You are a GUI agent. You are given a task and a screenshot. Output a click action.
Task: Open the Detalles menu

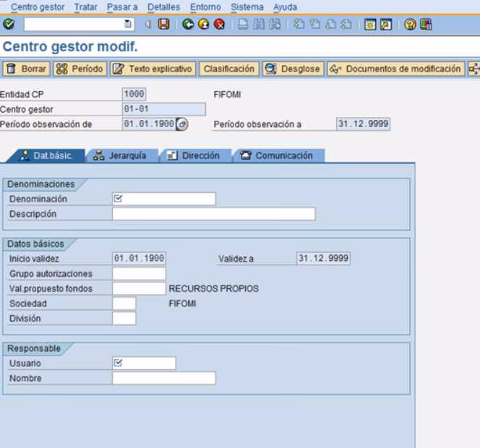pyautogui.click(x=164, y=7)
